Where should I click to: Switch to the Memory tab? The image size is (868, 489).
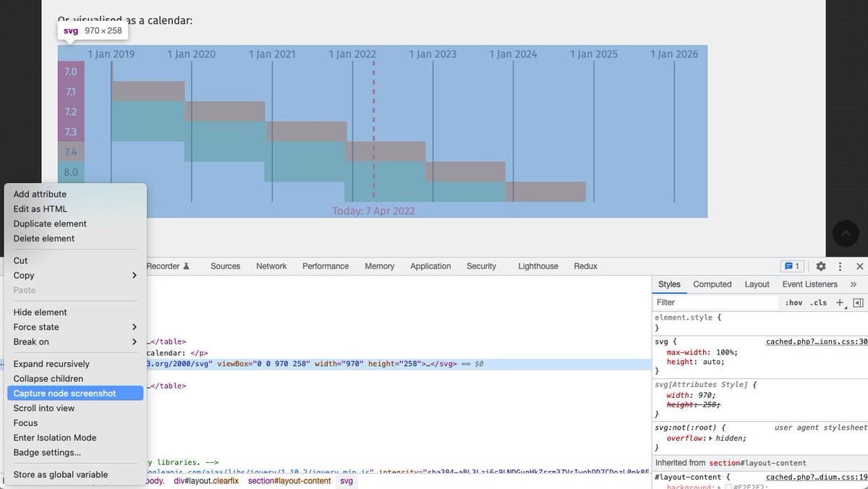[379, 266]
